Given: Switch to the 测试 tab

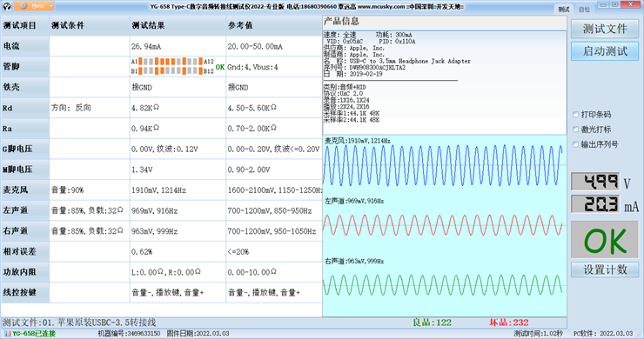Looking at the screenshot, I should click(564, 10).
